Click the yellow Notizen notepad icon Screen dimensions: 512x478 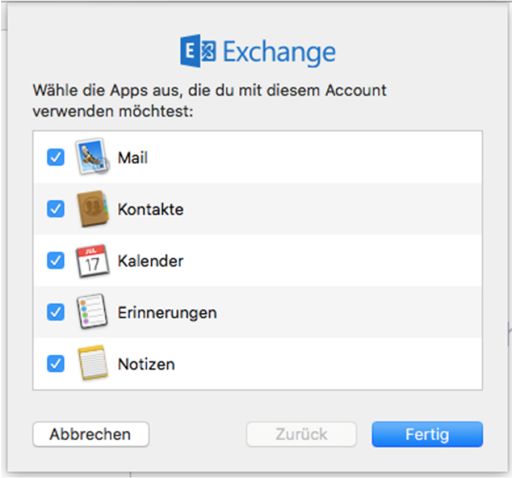pos(93,363)
